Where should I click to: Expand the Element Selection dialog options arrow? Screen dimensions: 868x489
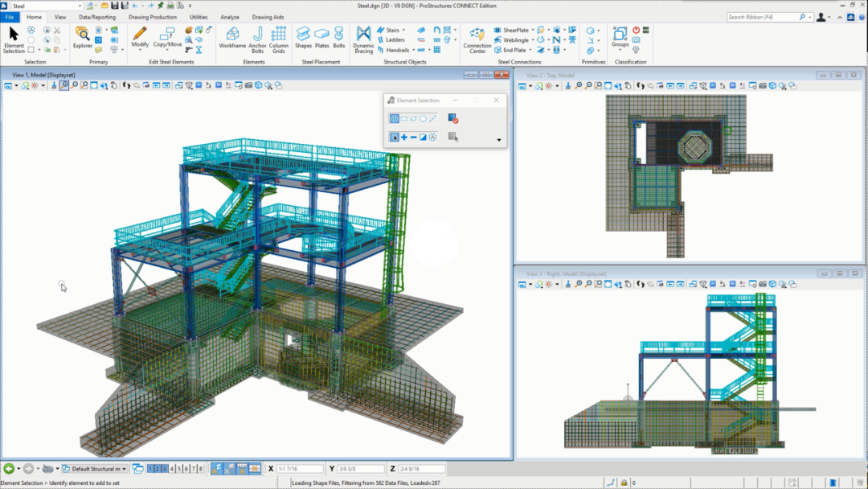(x=499, y=140)
